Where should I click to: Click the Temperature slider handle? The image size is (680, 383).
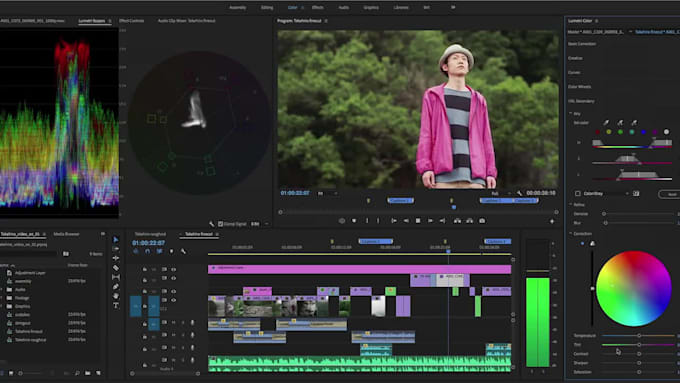coord(639,335)
